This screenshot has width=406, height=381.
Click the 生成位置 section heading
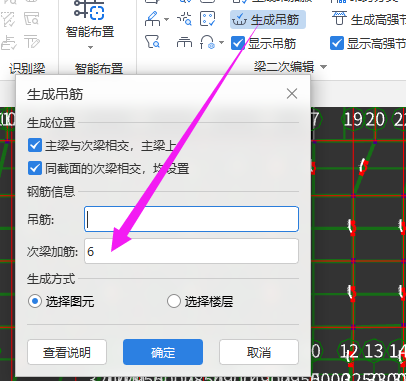click(x=51, y=123)
